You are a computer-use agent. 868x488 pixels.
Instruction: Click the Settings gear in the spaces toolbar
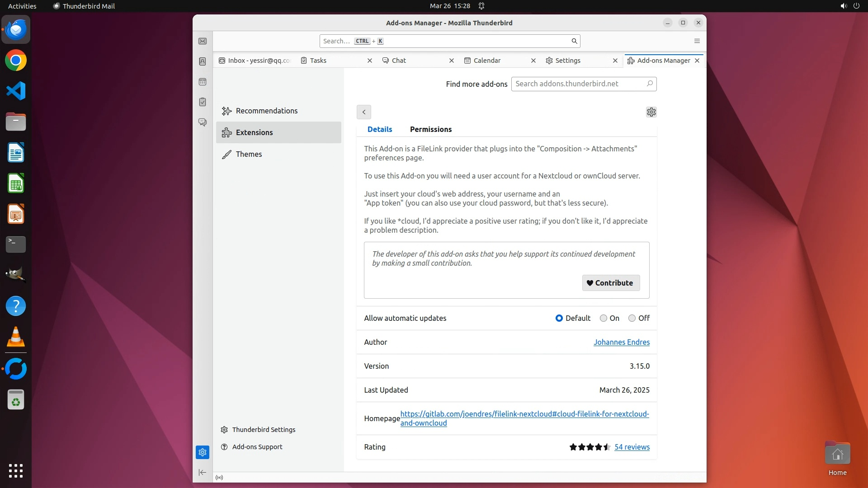203,452
